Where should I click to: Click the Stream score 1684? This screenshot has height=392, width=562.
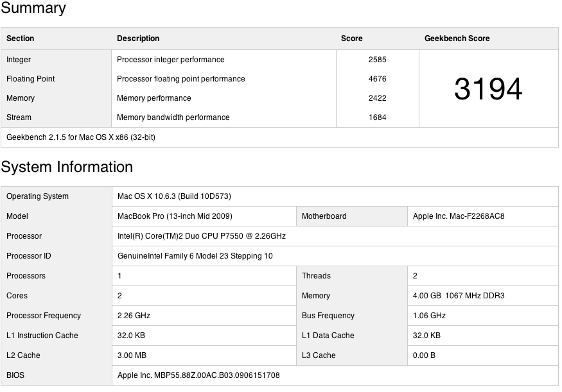point(378,117)
